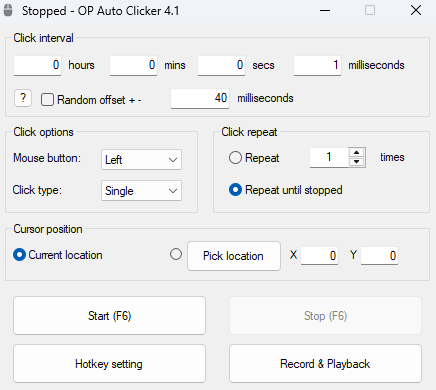The image size is (436, 390).
Task: Open Hotkey setting
Action: (x=109, y=364)
